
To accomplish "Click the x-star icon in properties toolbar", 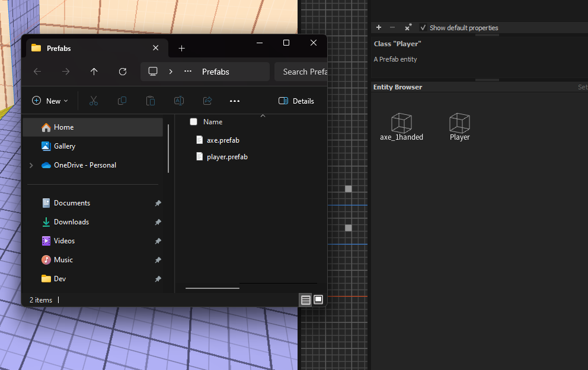I will (408, 27).
